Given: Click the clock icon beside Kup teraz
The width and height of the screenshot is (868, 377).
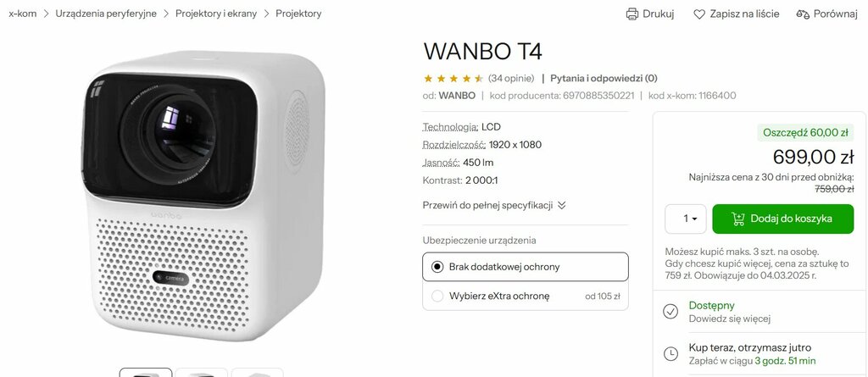Looking at the screenshot, I should click(670, 354).
